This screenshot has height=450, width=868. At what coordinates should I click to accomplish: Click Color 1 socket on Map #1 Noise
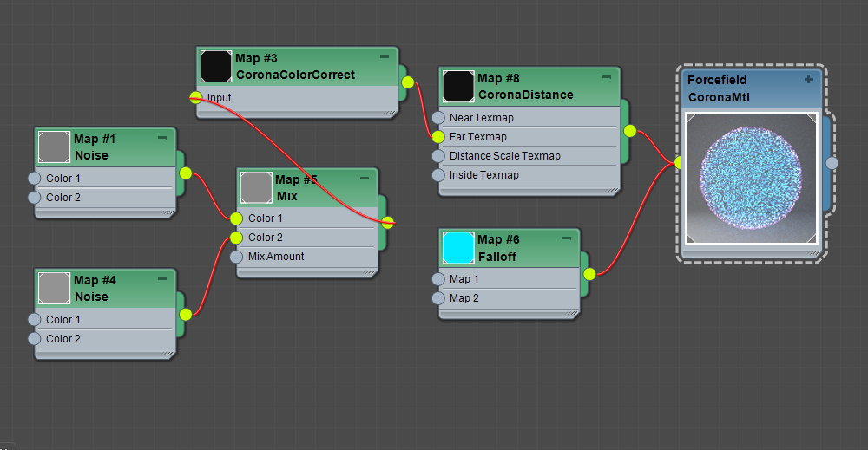[35, 178]
